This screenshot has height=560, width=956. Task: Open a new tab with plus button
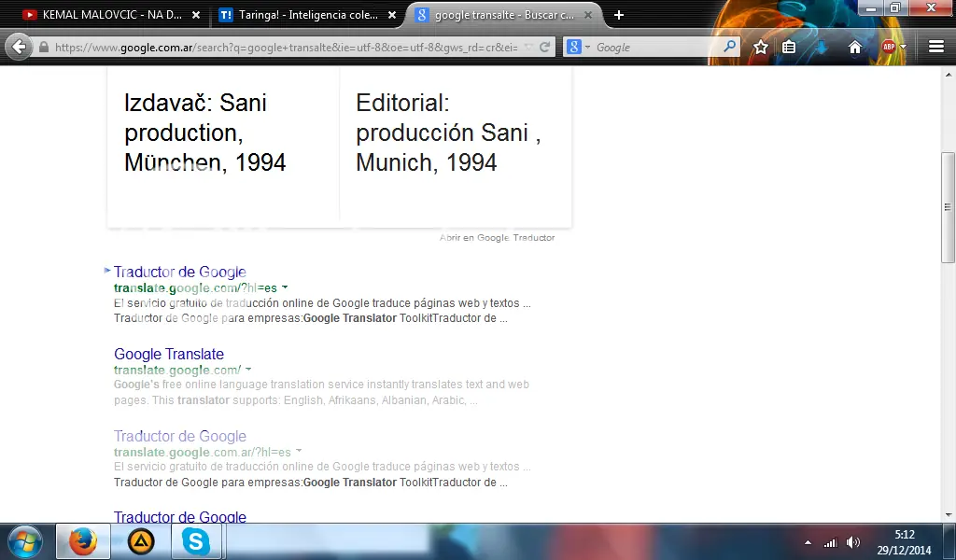(619, 15)
